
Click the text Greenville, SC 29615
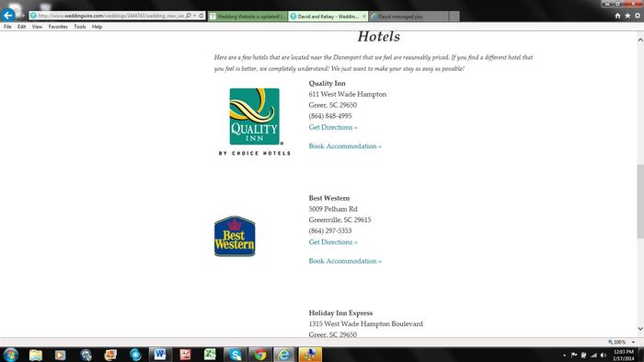339,220
